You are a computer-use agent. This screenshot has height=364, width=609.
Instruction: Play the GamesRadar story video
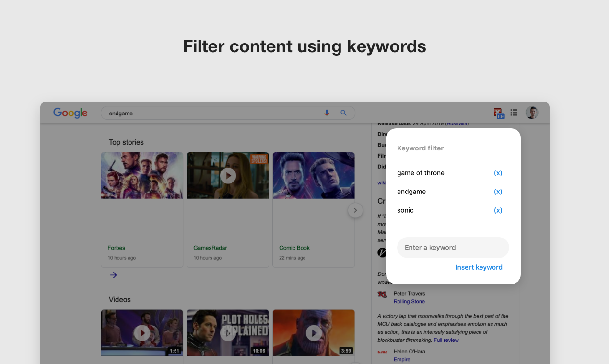coord(228,175)
